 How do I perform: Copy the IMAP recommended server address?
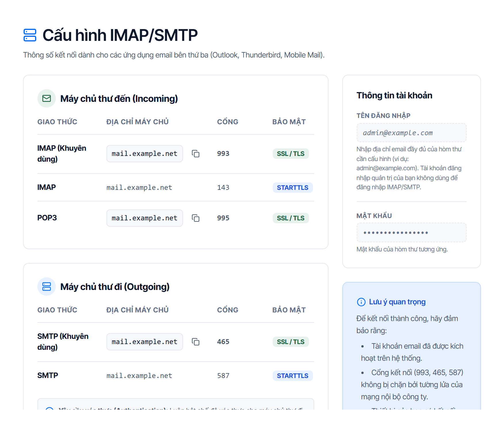click(196, 154)
